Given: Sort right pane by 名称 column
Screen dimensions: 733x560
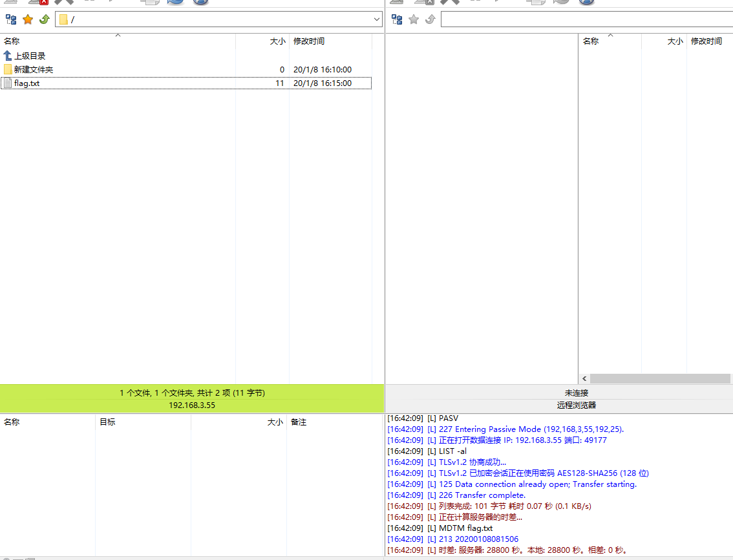Looking at the screenshot, I should click(610, 41).
